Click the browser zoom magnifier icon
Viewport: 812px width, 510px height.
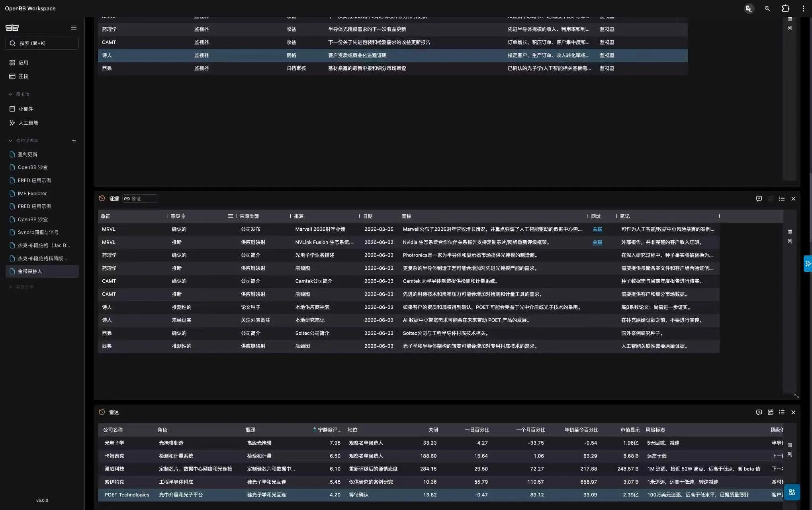point(767,8)
